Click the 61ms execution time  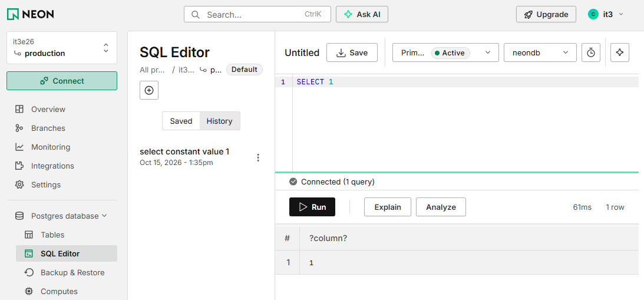[582, 207]
